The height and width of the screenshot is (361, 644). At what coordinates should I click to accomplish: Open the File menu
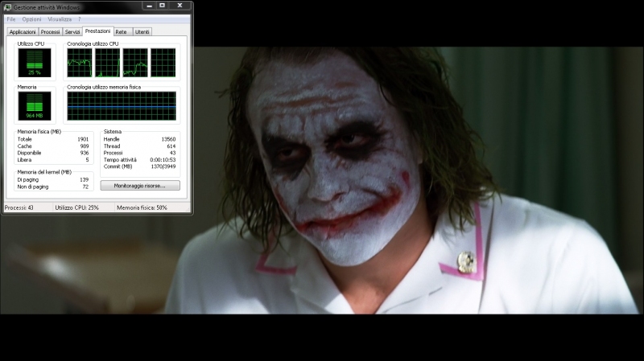click(11, 18)
